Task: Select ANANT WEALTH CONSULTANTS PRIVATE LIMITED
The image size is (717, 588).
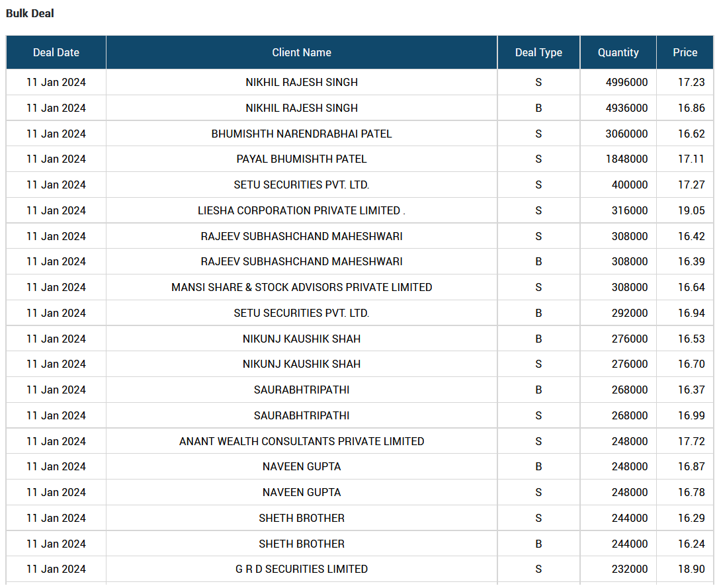Action: tap(302, 441)
